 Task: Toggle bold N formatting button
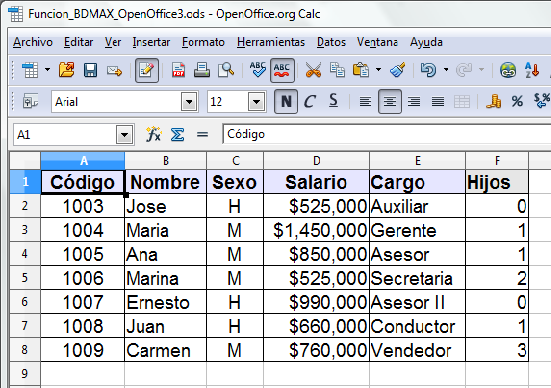click(286, 102)
